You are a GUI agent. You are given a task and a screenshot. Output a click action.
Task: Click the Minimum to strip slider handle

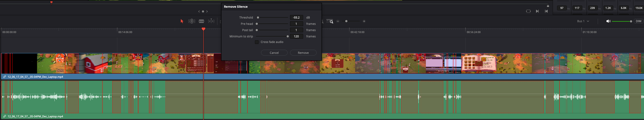click(x=288, y=36)
